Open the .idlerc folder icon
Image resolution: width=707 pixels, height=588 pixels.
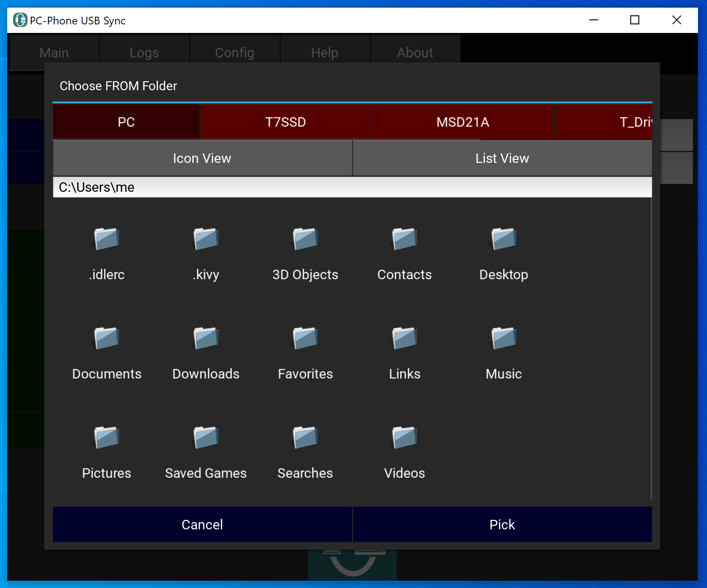pos(107,239)
